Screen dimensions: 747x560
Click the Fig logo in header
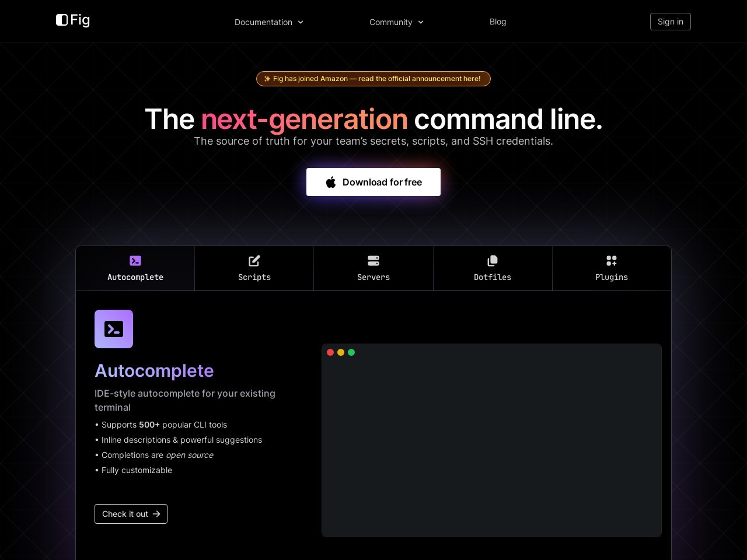coord(73,20)
